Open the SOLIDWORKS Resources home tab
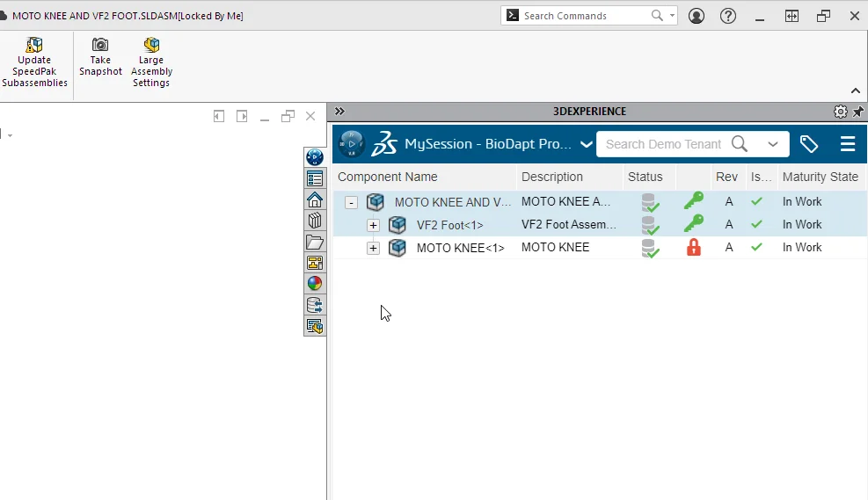 [314, 199]
